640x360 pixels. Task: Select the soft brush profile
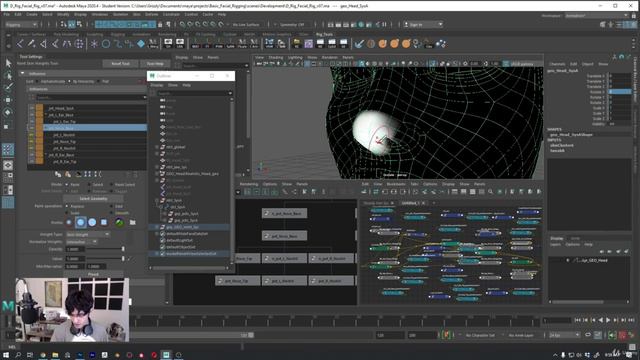[x=80, y=222]
